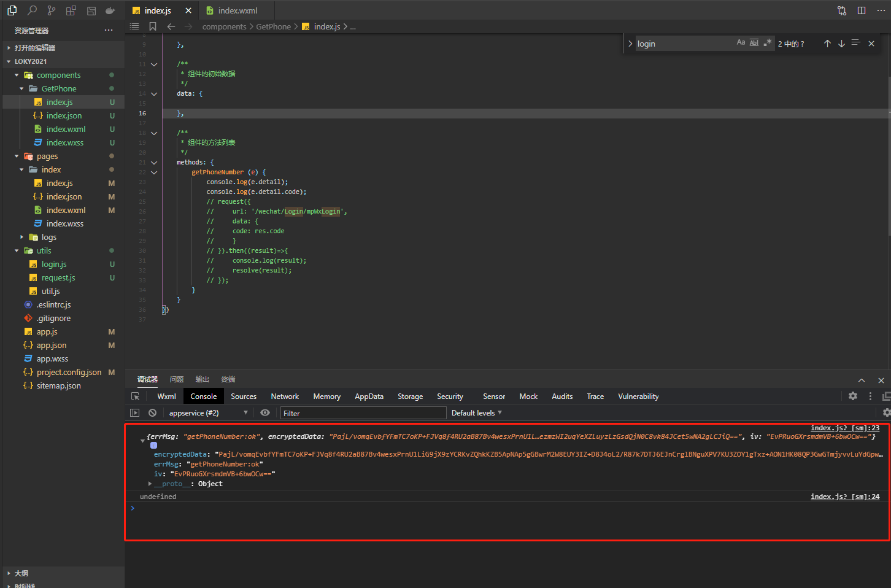
Task: Open the Vulnerability tab
Action: [638, 397]
